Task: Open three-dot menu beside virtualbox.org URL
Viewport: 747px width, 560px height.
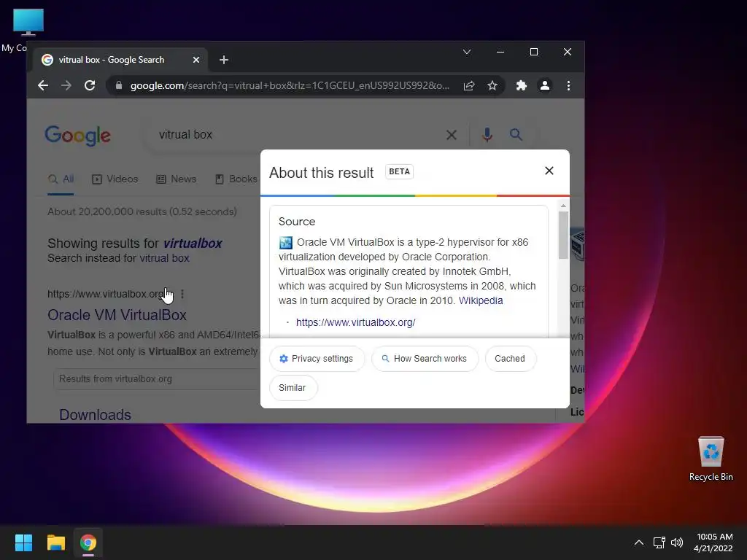Action: click(x=182, y=295)
